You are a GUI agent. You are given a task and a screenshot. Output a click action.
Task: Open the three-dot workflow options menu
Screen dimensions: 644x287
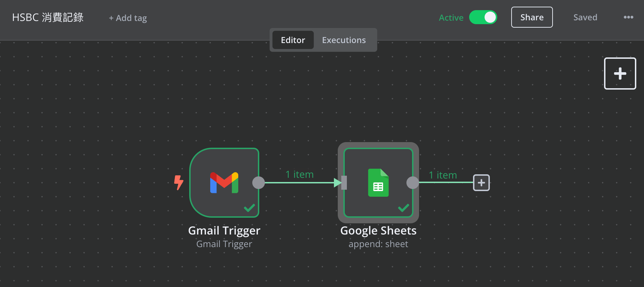click(628, 17)
